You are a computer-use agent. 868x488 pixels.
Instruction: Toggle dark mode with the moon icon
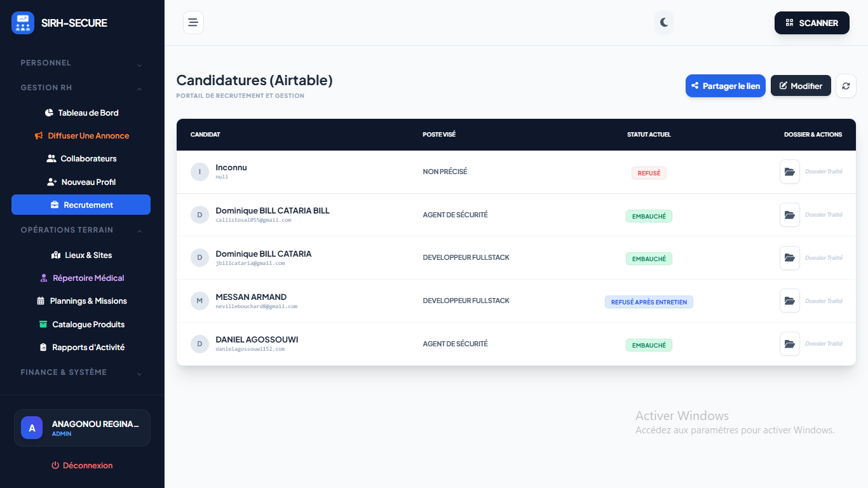click(x=664, y=22)
